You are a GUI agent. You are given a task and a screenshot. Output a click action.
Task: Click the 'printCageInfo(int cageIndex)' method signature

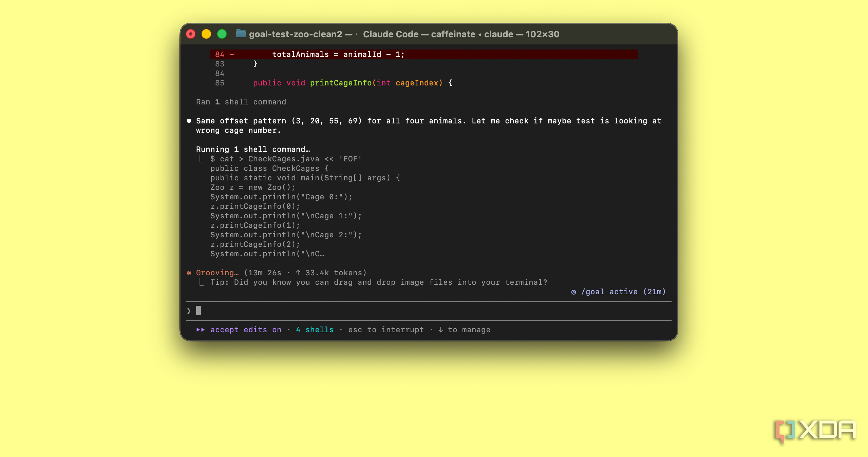tap(376, 83)
